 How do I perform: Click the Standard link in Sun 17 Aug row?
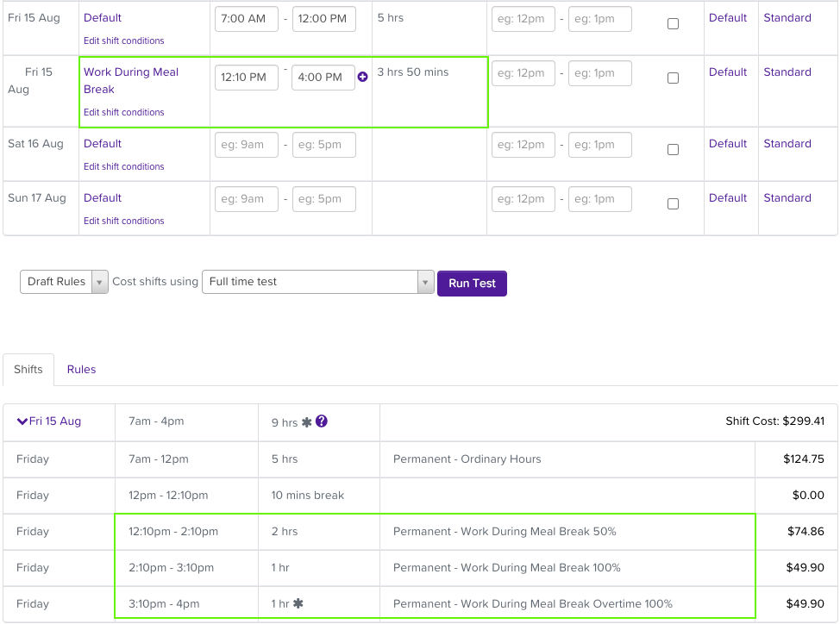(787, 198)
